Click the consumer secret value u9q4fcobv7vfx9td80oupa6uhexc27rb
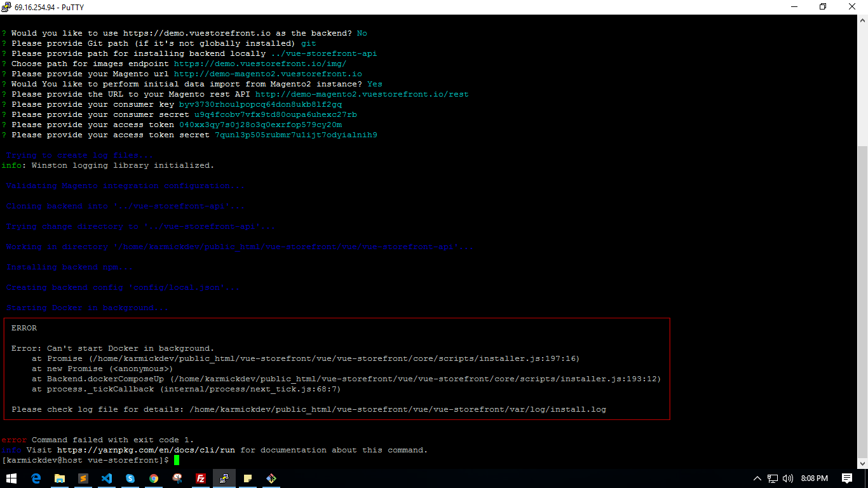This screenshot has height=488, width=868. (x=276, y=114)
